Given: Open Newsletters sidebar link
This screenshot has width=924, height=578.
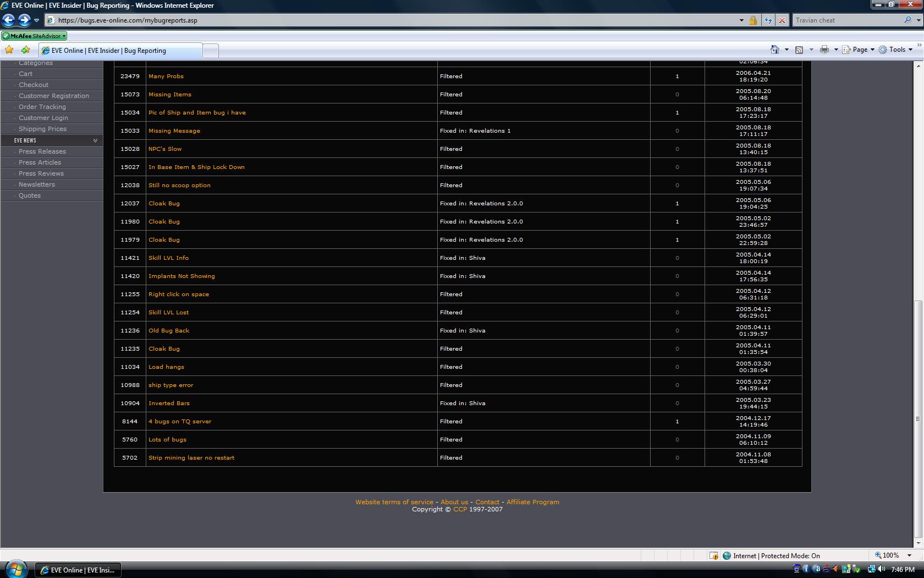Looking at the screenshot, I should [x=37, y=184].
